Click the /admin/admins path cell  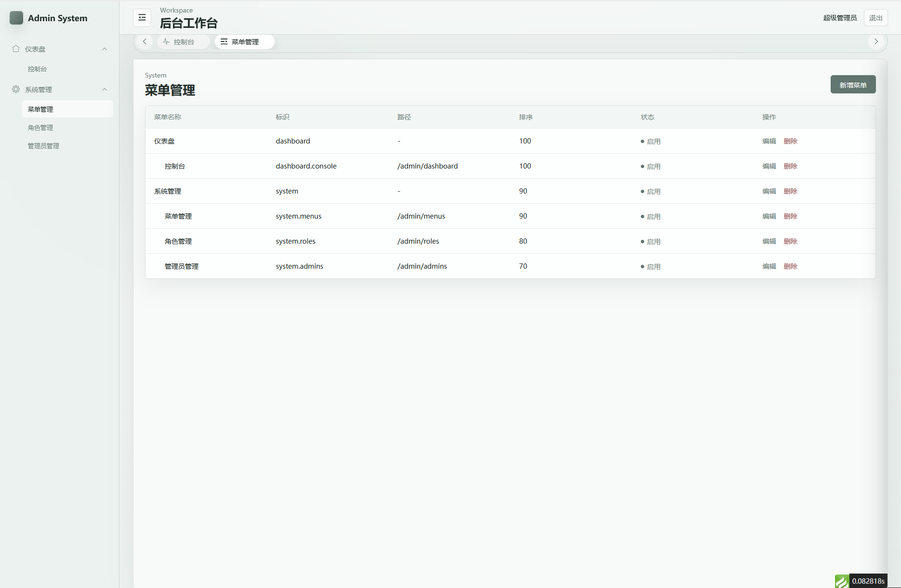pos(422,266)
